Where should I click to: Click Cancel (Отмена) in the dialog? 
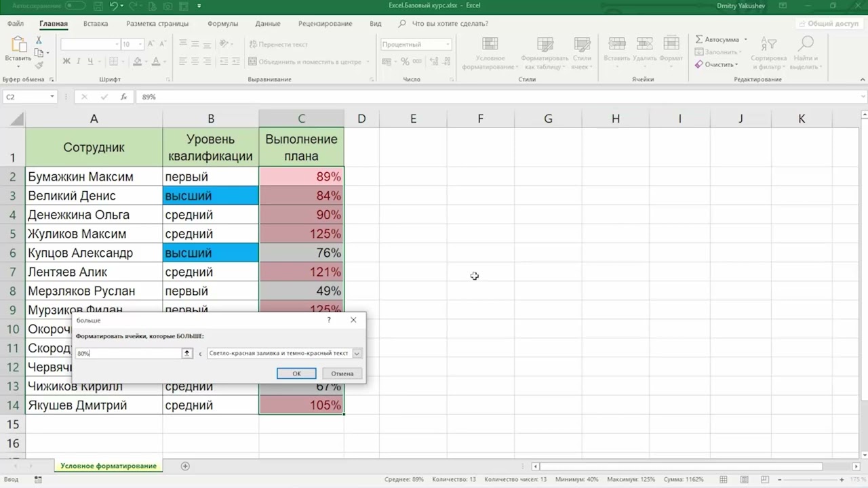coord(342,373)
